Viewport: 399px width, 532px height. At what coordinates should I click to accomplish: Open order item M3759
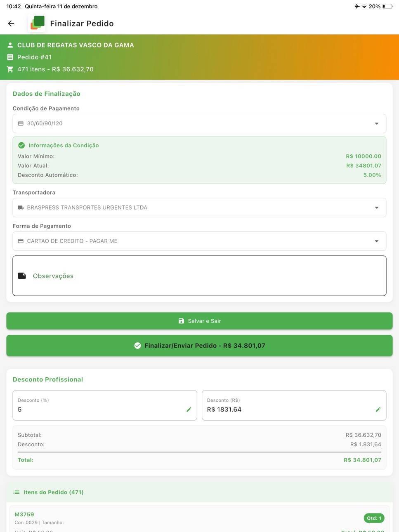pos(199,519)
